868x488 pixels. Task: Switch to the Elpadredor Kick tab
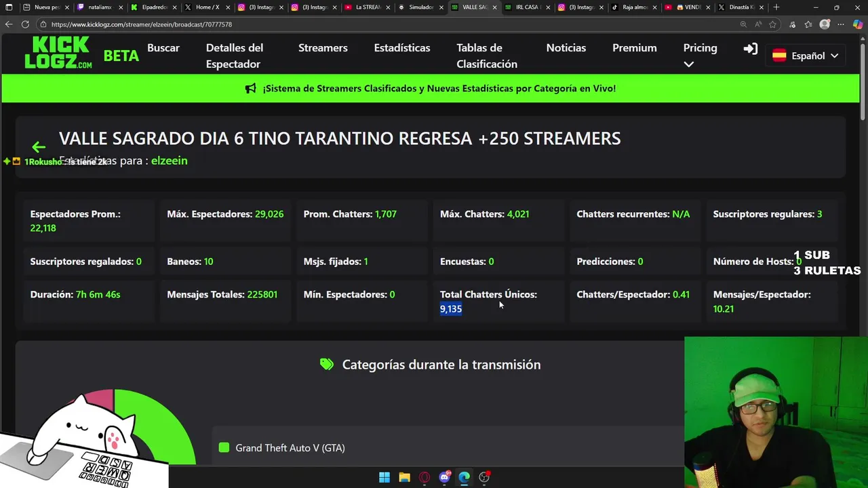coord(153,7)
